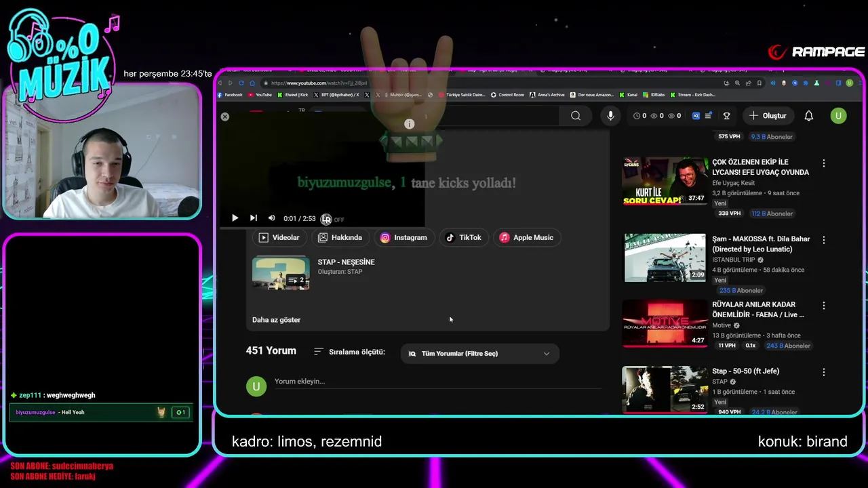
Task: Open the YouTube notifications bell
Action: (x=809, y=116)
